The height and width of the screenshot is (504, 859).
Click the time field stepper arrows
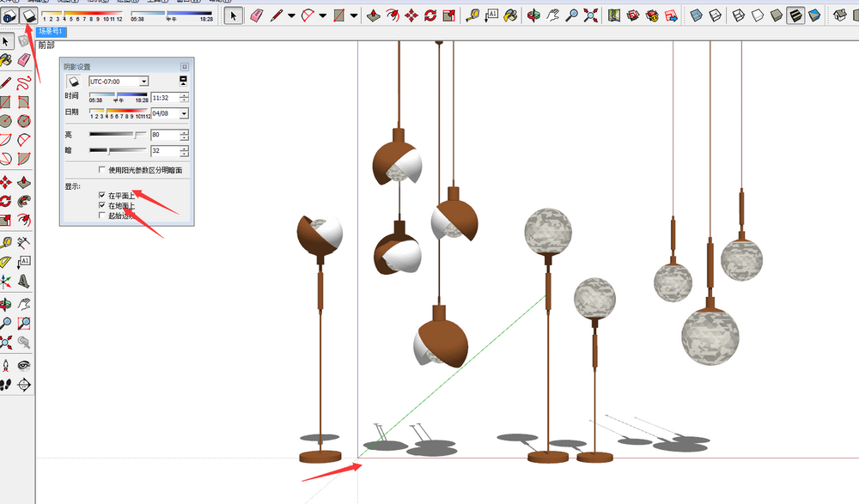point(184,98)
